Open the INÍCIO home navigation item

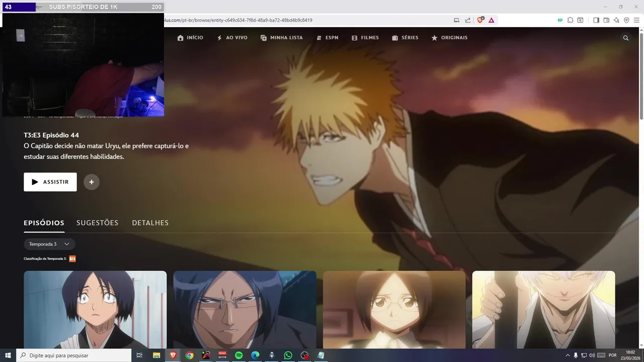pos(190,38)
